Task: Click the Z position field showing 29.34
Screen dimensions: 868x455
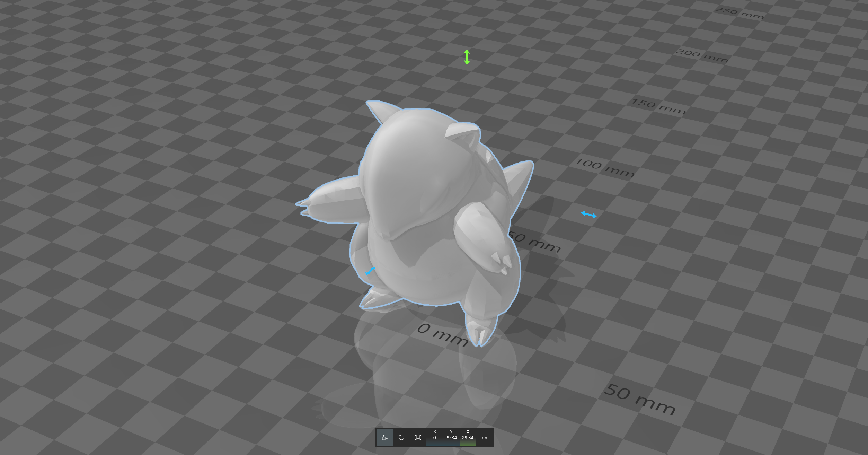Action: point(468,438)
